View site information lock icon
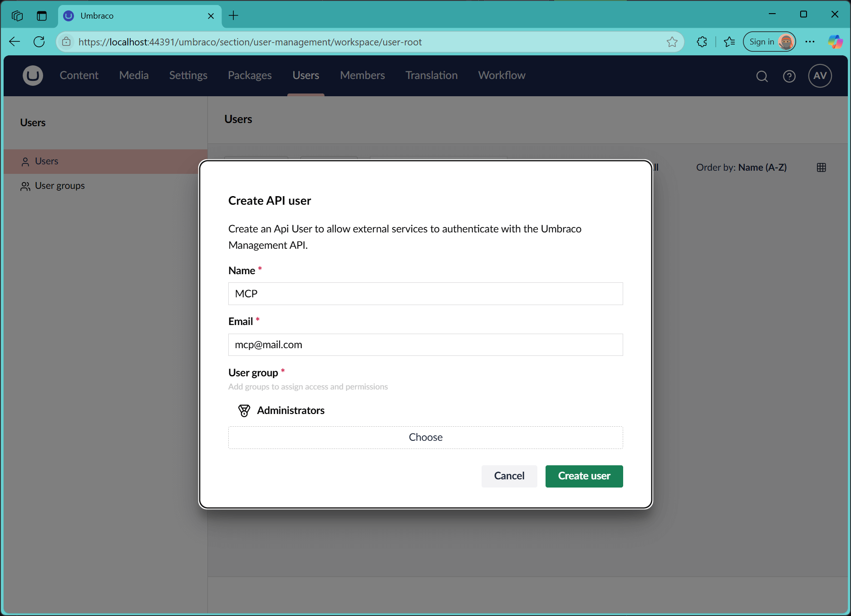851x616 pixels. point(67,42)
